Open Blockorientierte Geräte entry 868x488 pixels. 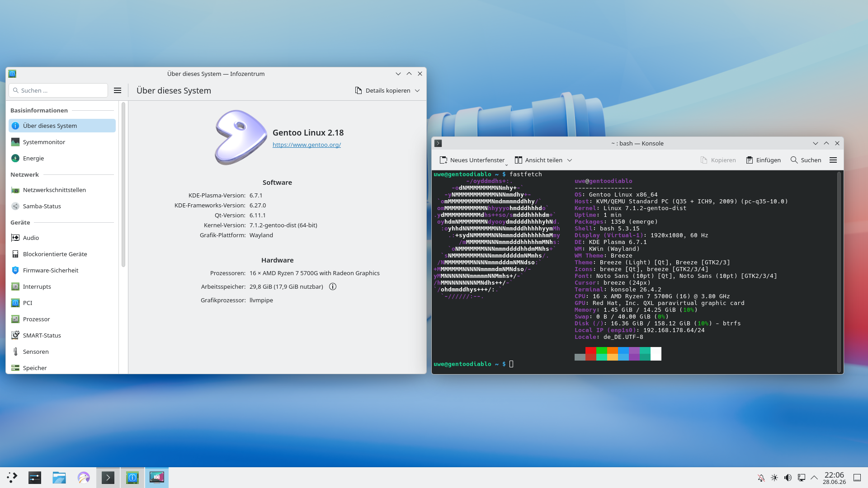62,254
